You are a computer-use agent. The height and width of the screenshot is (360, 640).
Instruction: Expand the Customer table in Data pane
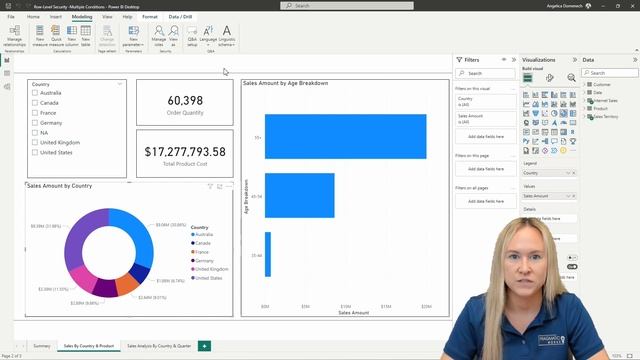click(584, 84)
